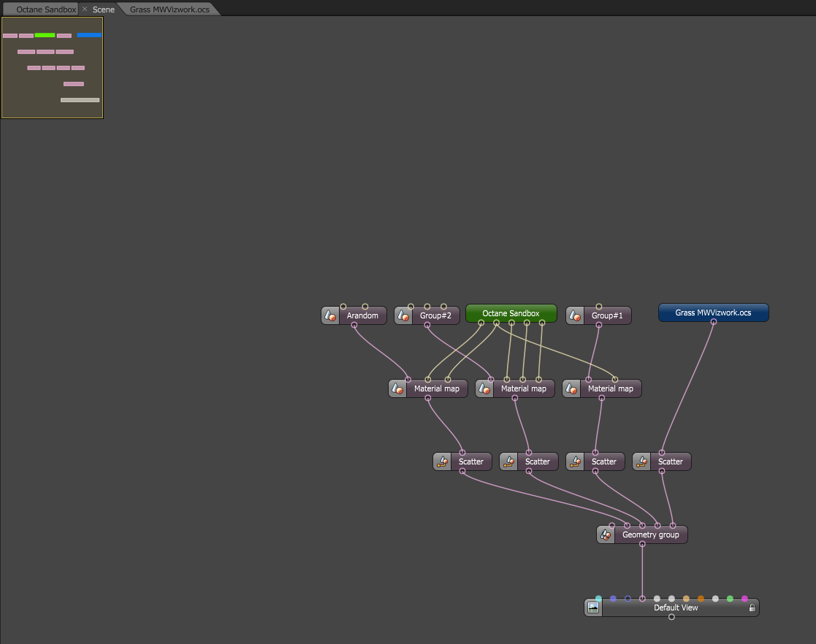816x644 pixels.
Task: Click icon of second Scatter node from left
Action: point(508,461)
